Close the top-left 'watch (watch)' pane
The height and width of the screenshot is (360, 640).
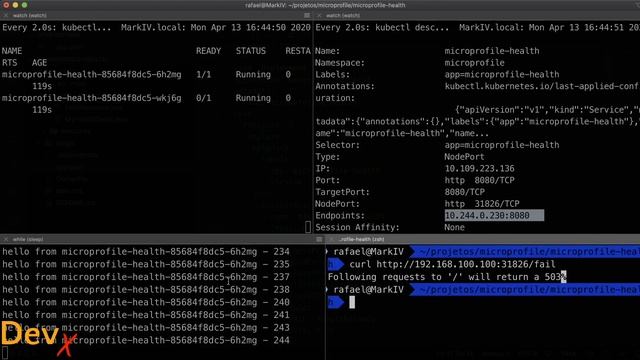(x=5, y=16)
